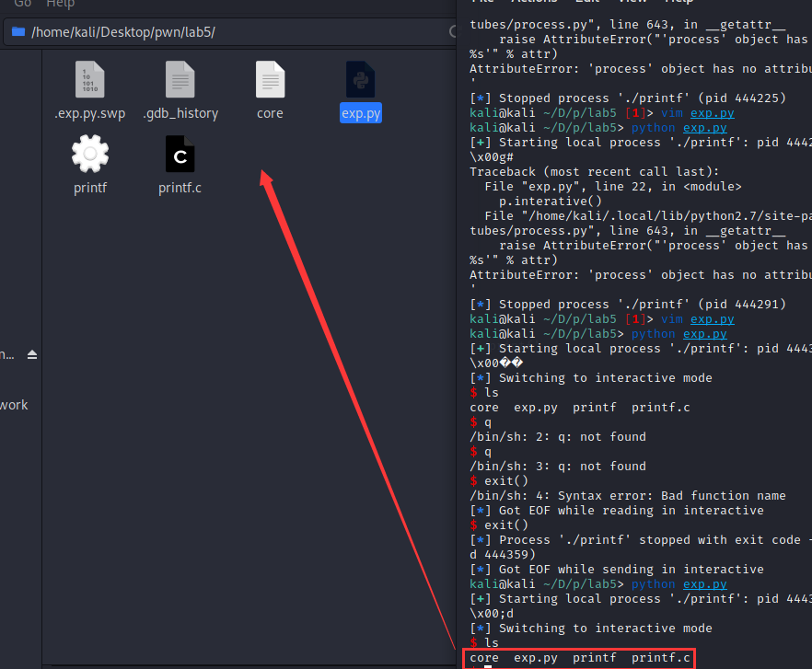Screen dimensions: 812x669
Task: Open exp.py link in python command above '\x00;d'
Action: [x=705, y=584]
